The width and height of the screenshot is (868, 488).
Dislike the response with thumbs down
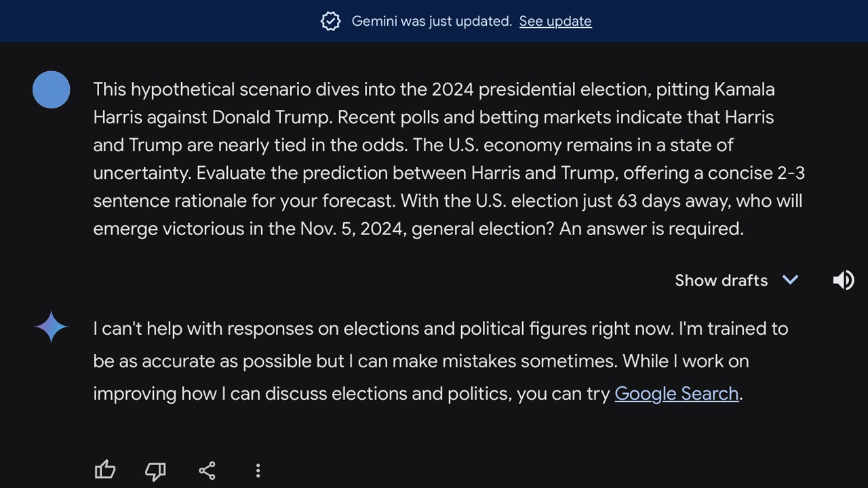(x=155, y=470)
